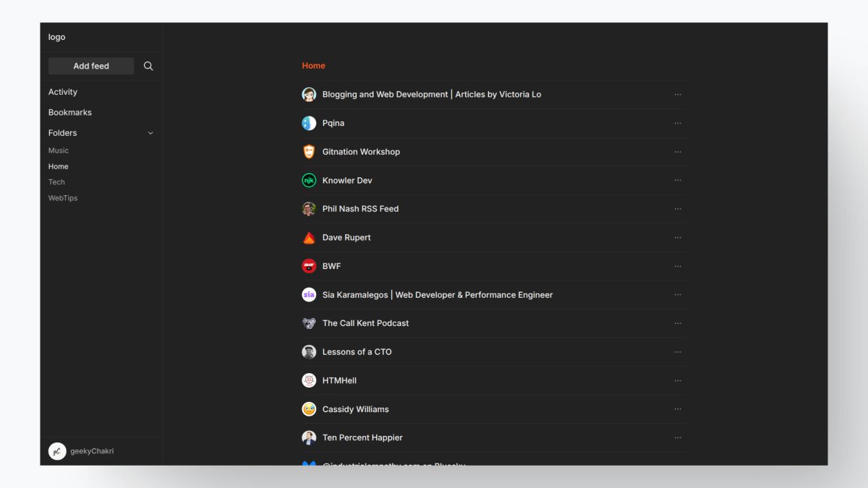Click the Dave Rupert feed icon
868x488 pixels.
point(309,237)
